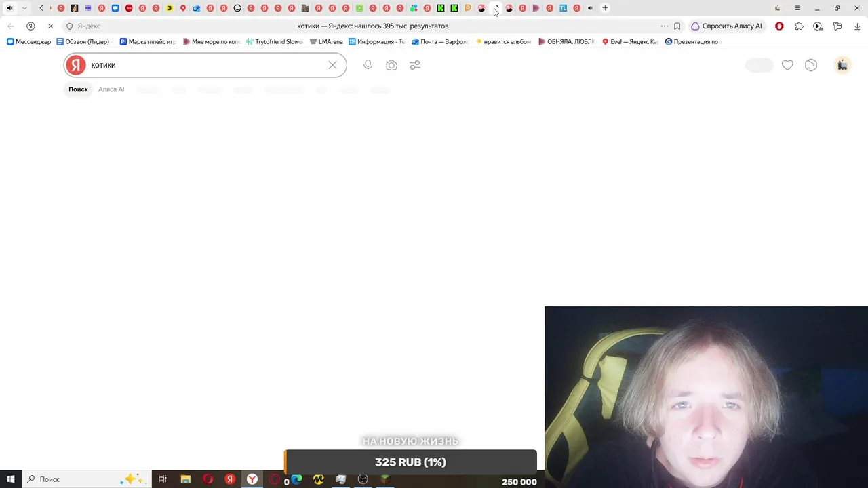Screen dimensions: 868x488
Task: Open the Обзвон (Лидер) bookmark
Action: click(x=83, y=41)
